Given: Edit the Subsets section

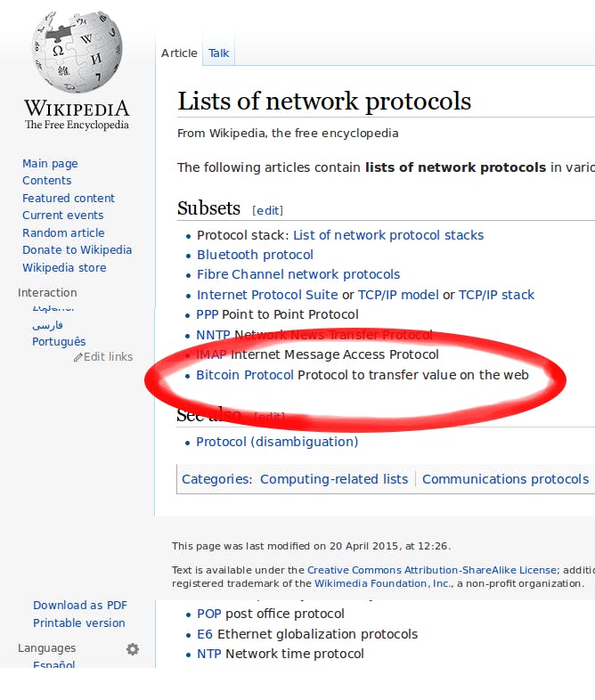Looking at the screenshot, I should 268,210.
